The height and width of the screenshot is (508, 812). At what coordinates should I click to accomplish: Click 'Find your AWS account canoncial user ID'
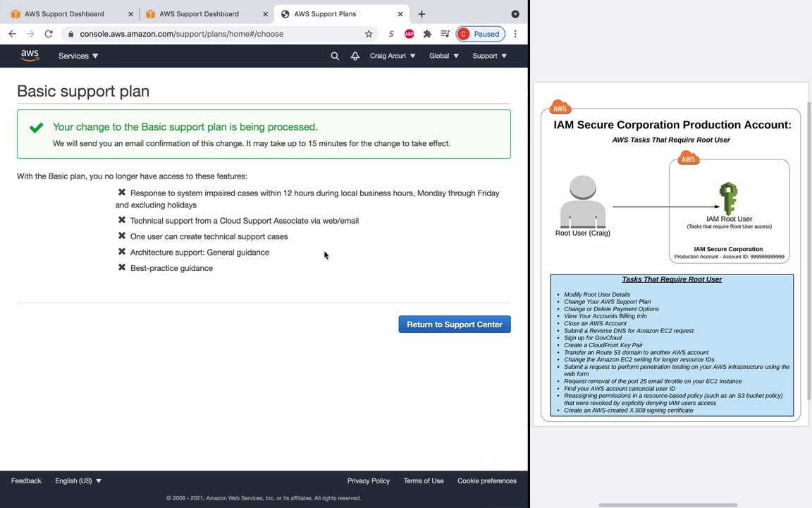(620, 388)
